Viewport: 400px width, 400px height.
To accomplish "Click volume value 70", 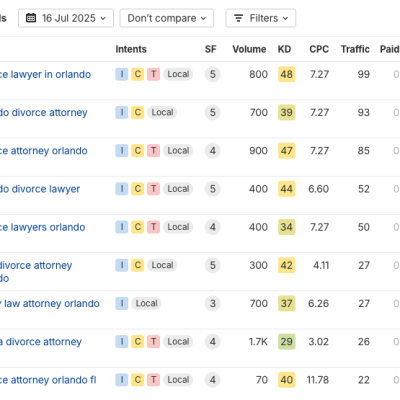I will [x=262, y=380].
